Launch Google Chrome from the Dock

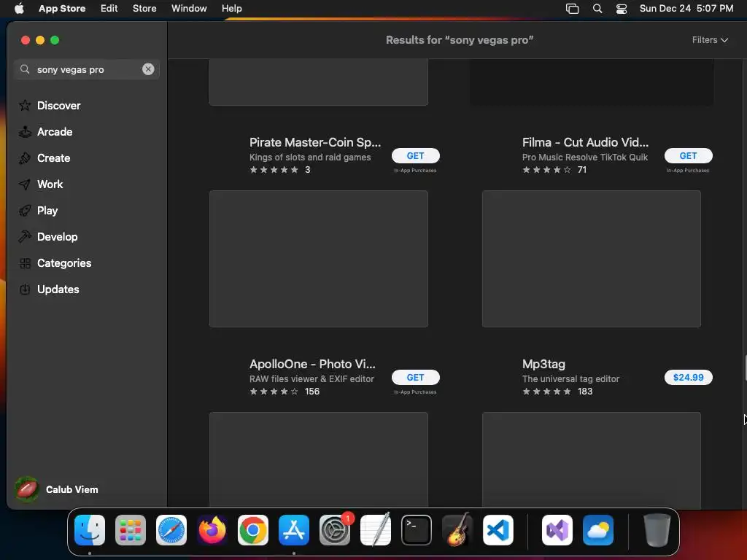point(253,530)
